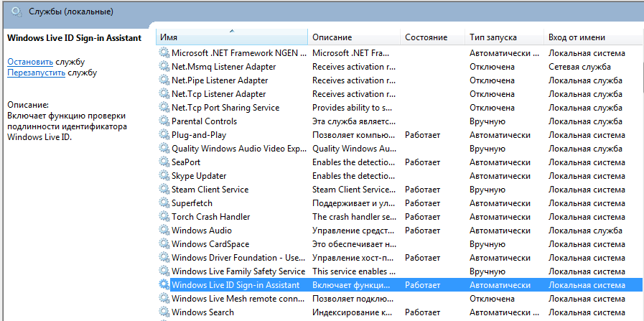Click Отключена startup type of Net.Tcp Listener Adapter

tap(492, 94)
